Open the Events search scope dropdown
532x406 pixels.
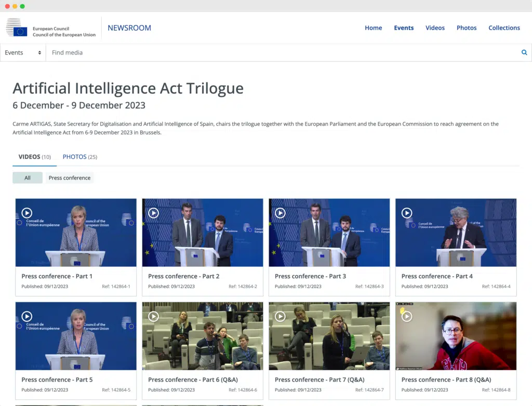click(x=23, y=52)
